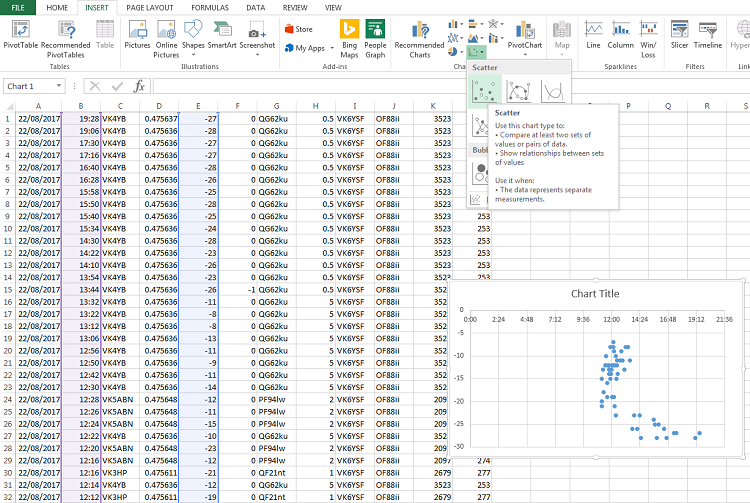
Task: Select column E header
Action: tap(198, 105)
